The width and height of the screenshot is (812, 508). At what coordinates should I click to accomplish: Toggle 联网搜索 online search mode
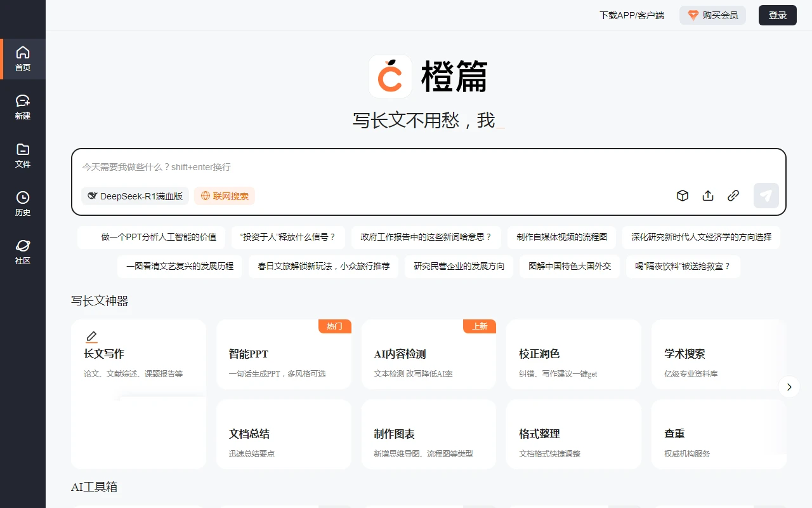pyautogui.click(x=225, y=196)
